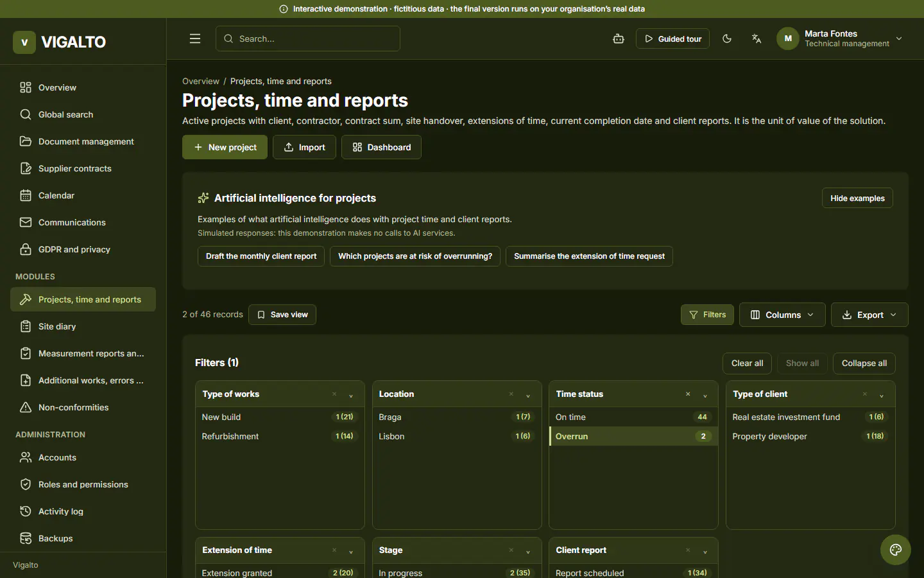Click the Vigalto logo icon
Viewport: 924px width, 578px height.
24,42
